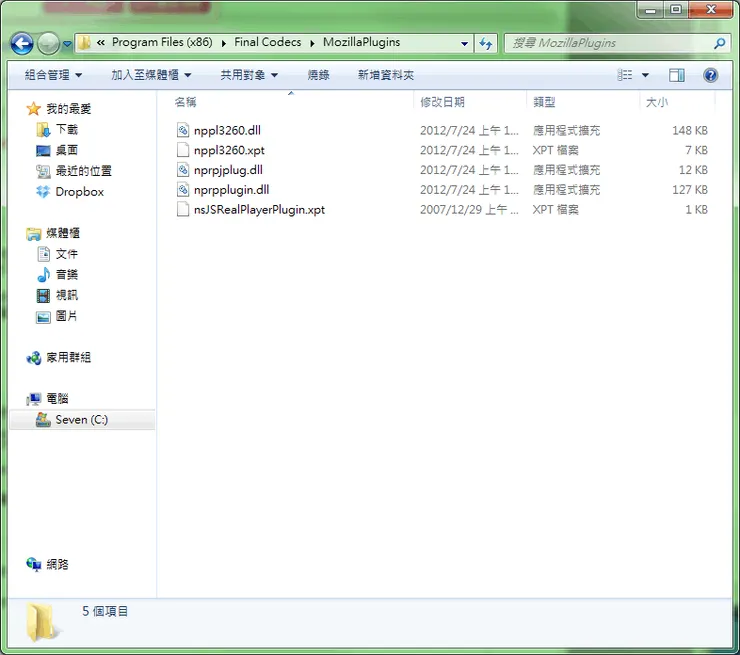Viewport: 740px width, 655px height.
Task: Click the magnifier search icon
Action: click(x=719, y=43)
